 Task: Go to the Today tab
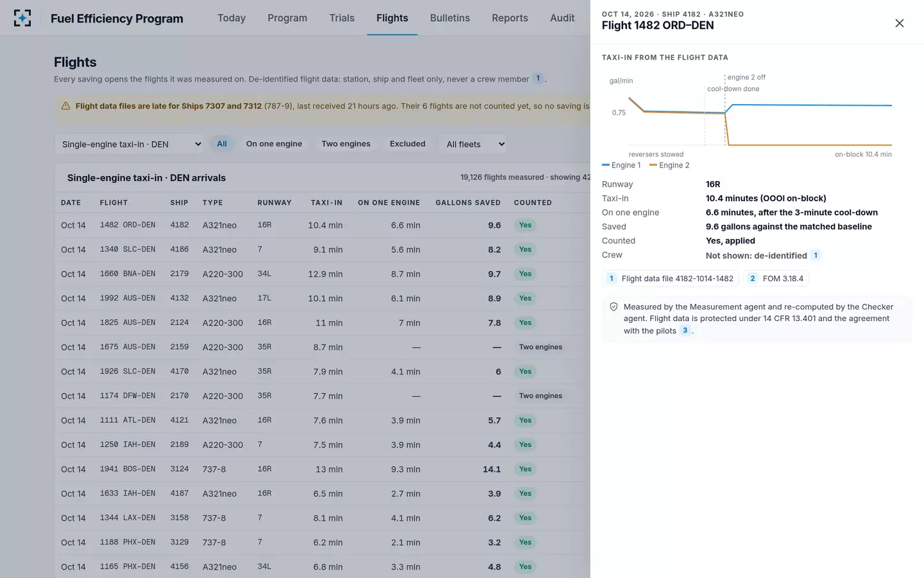click(x=232, y=18)
